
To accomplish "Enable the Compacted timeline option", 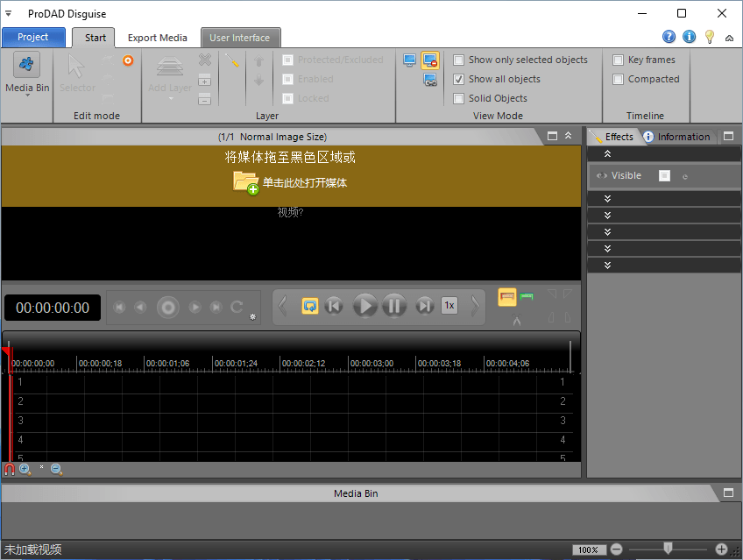I will tap(619, 80).
